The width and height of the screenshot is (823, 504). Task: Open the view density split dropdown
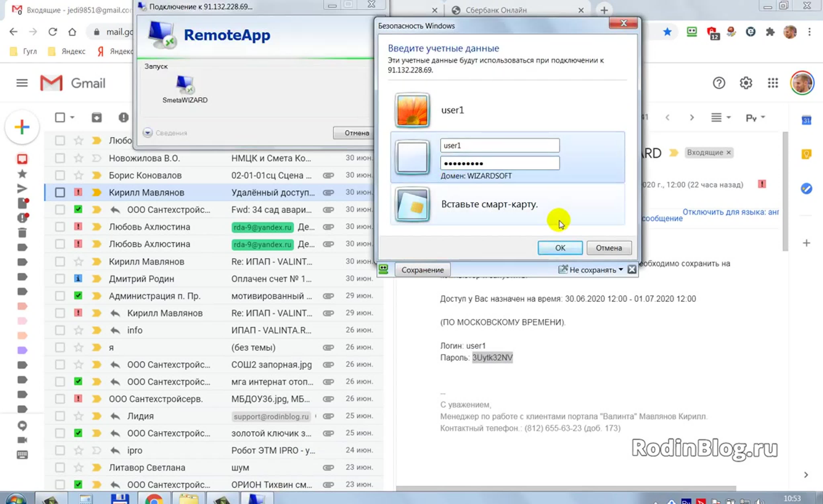click(721, 118)
